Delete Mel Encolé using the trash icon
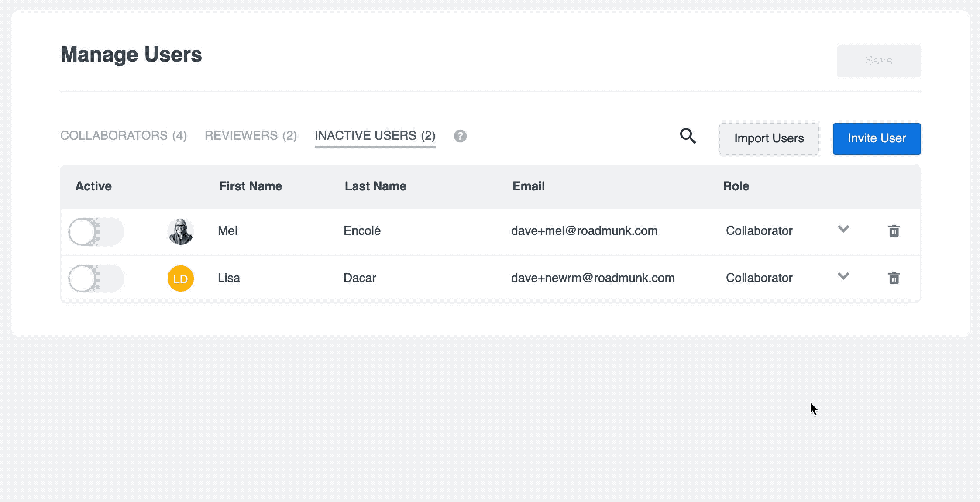The height and width of the screenshot is (502, 980). [x=894, y=231]
